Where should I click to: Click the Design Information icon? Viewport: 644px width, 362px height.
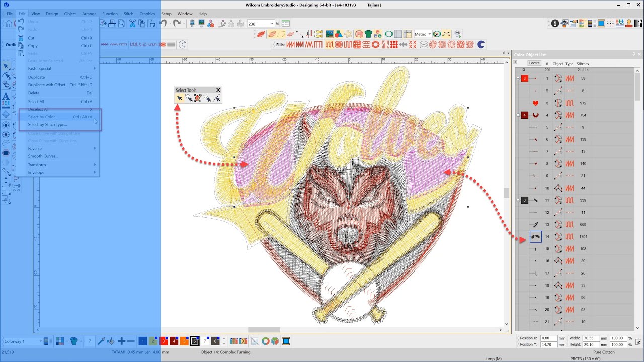click(555, 23)
